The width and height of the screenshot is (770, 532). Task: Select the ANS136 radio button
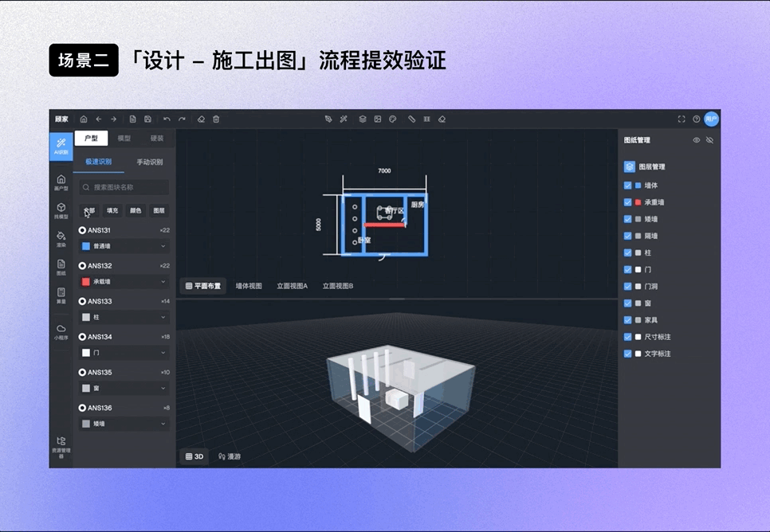coord(82,408)
